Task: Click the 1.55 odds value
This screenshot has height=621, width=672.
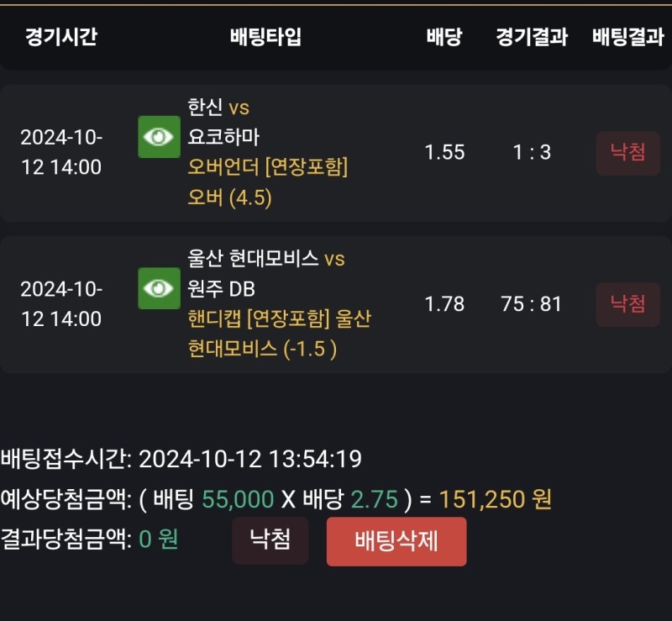Action: (444, 152)
